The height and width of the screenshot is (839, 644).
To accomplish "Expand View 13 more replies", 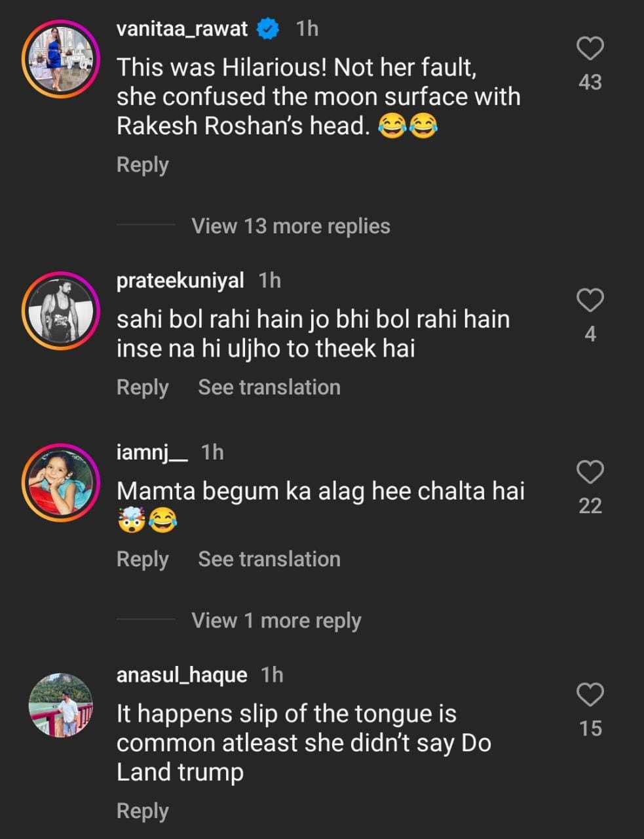I will tap(290, 226).
